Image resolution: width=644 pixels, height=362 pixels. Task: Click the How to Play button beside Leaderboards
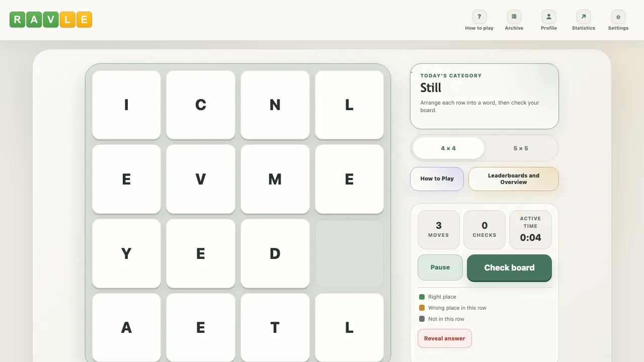437,179
